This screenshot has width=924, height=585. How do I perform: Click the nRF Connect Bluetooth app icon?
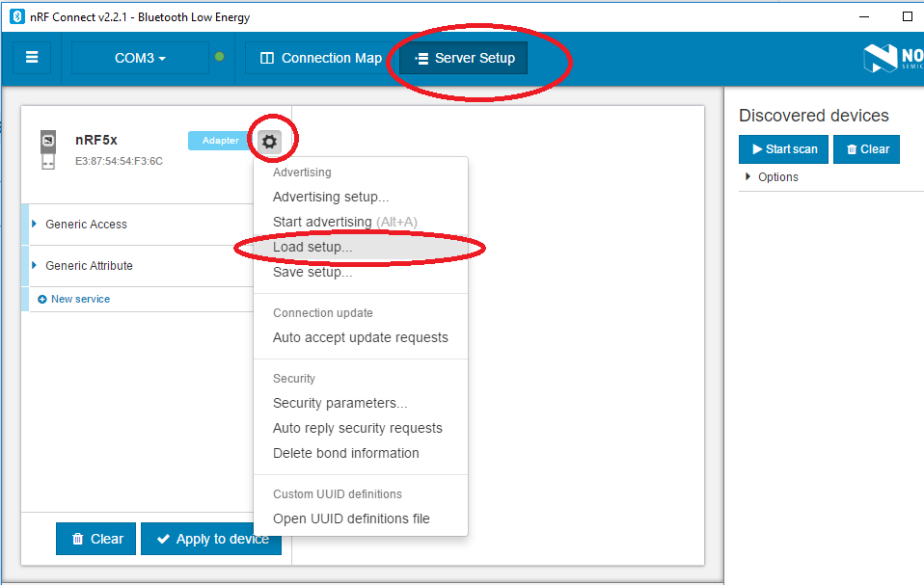pyautogui.click(x=17, y=17)
